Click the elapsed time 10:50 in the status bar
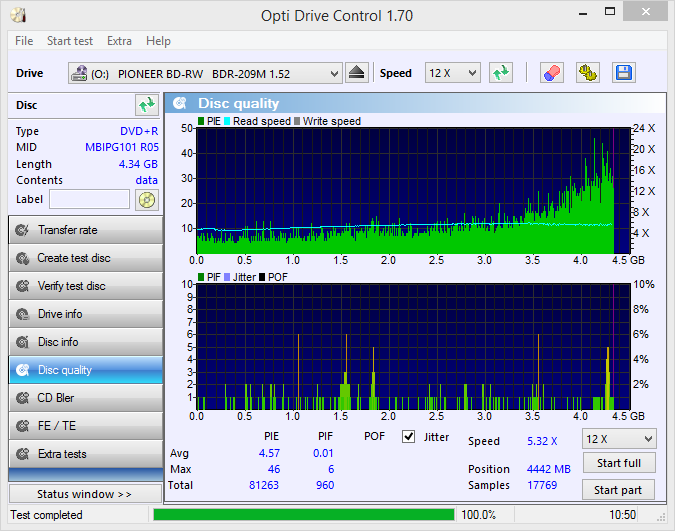 click(622, 515)
